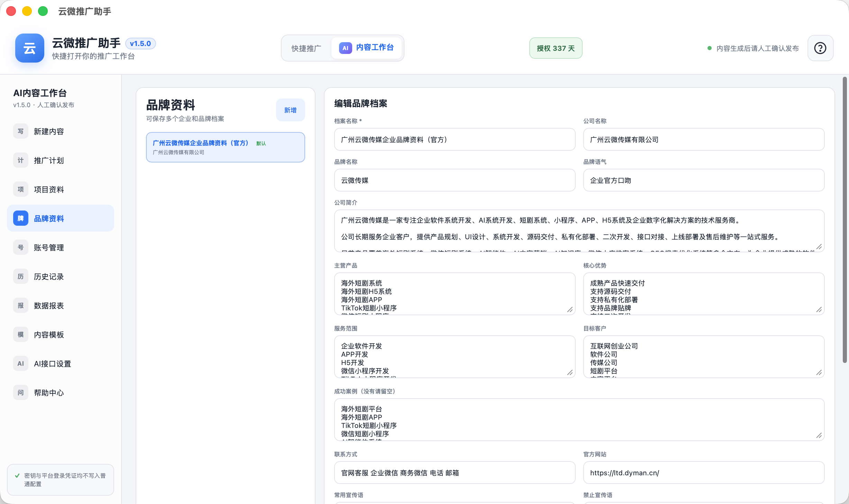Click the 快捷打开你的推广工作台 tagline
The width and height of the screenshot is (849, 504).
coord(93,56)
